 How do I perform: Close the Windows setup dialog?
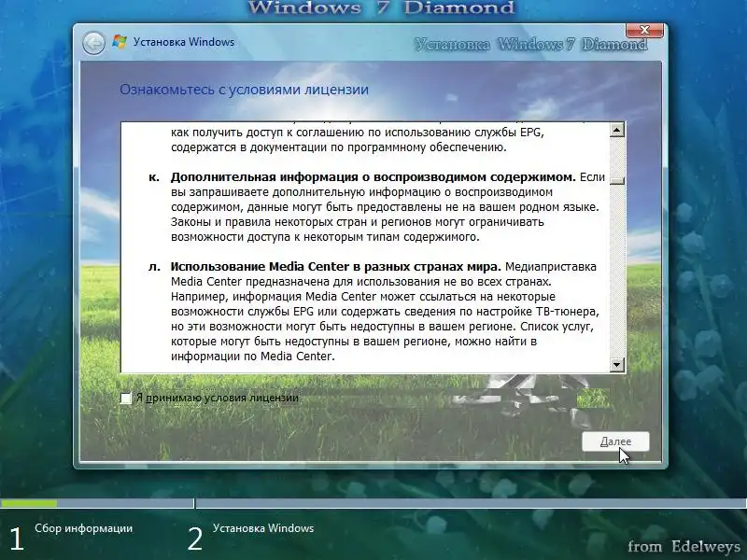pyautogui.click(x=644, y=30)
